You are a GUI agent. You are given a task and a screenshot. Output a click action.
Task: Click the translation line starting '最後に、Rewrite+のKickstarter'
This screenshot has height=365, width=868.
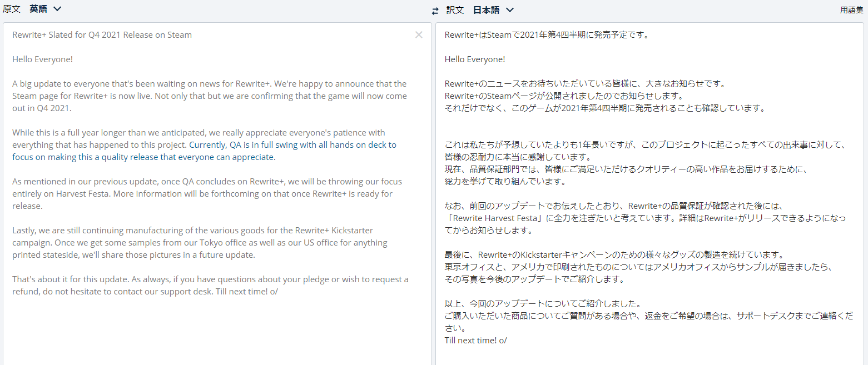coord(614,255)
